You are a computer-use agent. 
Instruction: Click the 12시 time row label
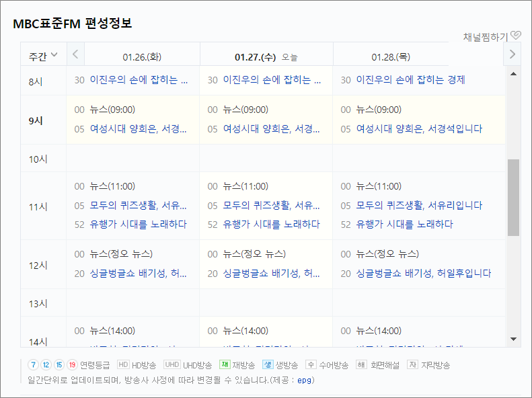click(38, 266)
